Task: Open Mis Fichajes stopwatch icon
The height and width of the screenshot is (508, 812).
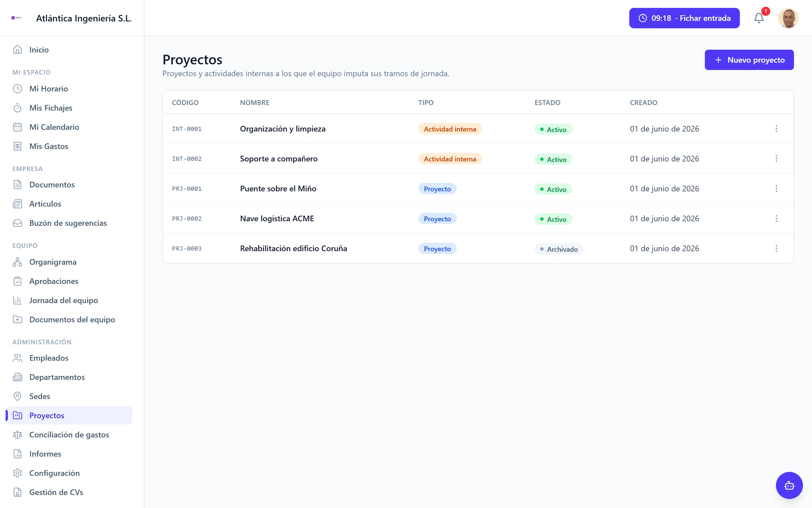Action: point(17,108)
